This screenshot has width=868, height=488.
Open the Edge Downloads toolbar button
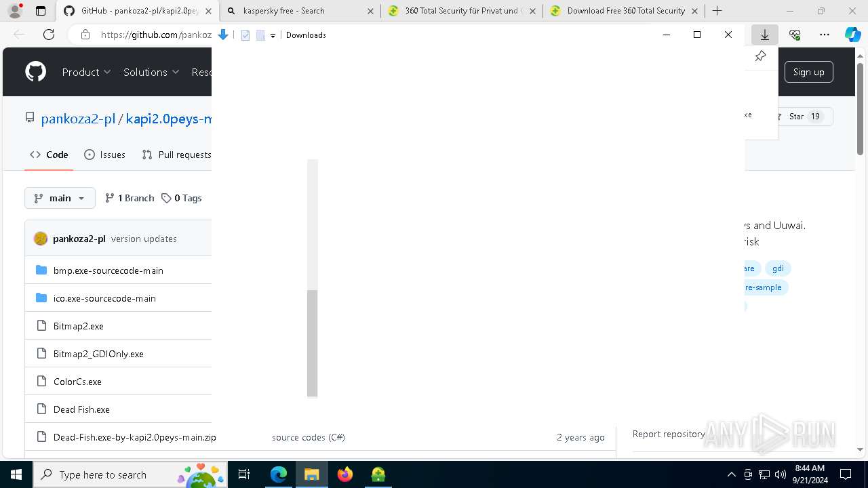click(x=765, y=35)
